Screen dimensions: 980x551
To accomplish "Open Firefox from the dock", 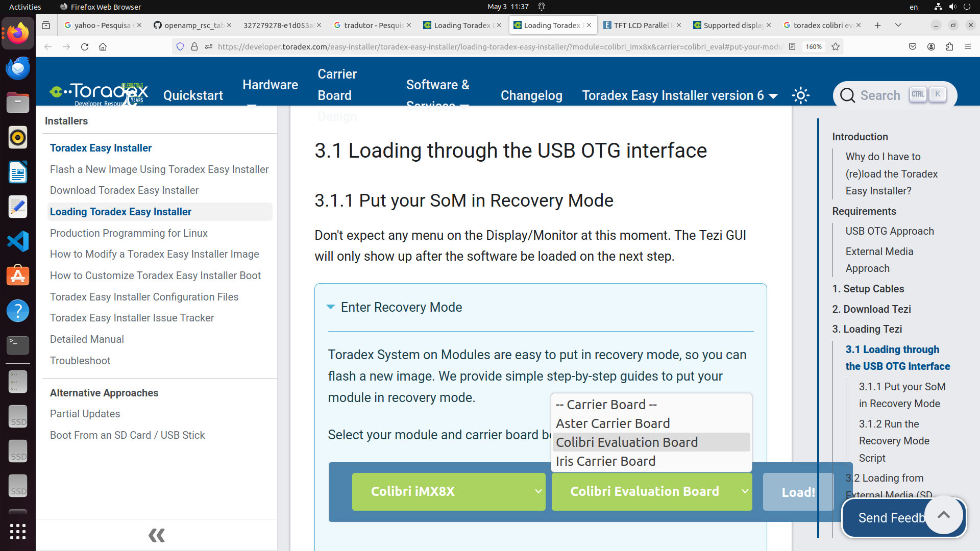I will tap(18, 34).
